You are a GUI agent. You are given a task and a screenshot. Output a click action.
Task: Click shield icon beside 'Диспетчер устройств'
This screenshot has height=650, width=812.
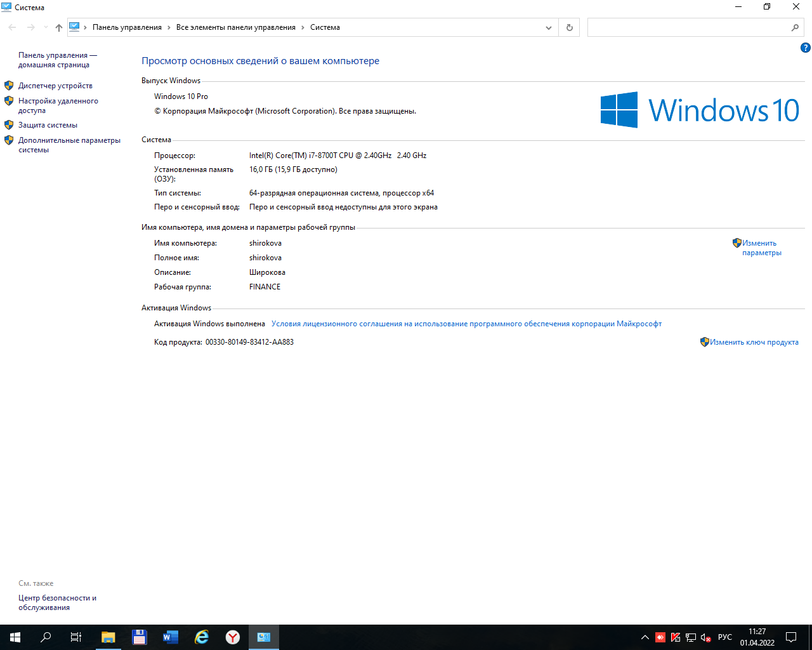pyautogui.click(x=9, y=85)
